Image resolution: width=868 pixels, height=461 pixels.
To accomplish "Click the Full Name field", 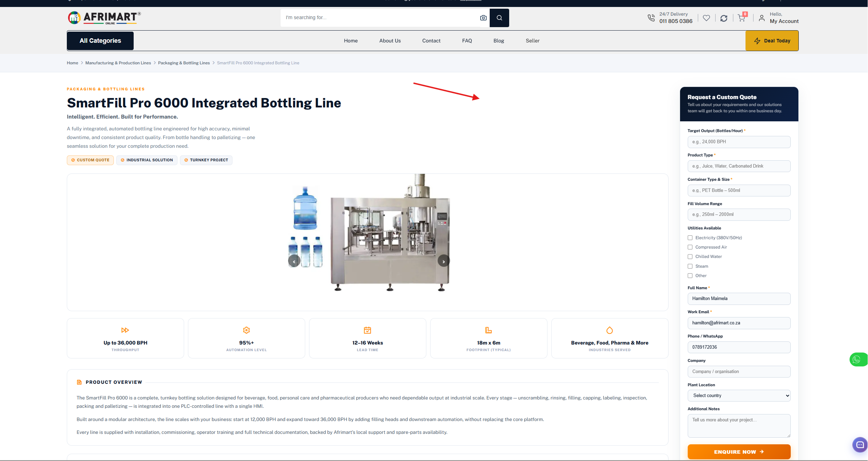I will click(x=739, y=299).
